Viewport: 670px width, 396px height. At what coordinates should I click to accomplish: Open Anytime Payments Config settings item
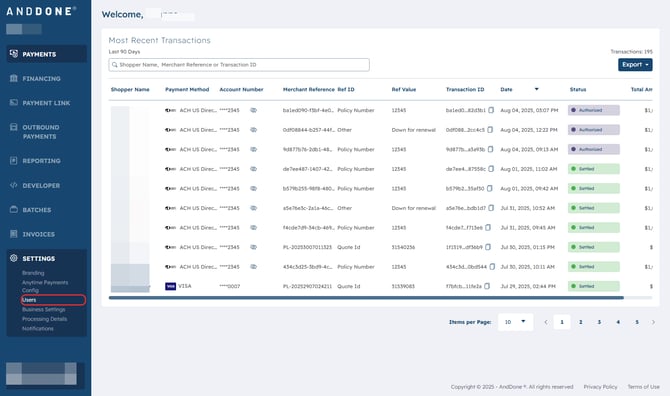point(45,286)
